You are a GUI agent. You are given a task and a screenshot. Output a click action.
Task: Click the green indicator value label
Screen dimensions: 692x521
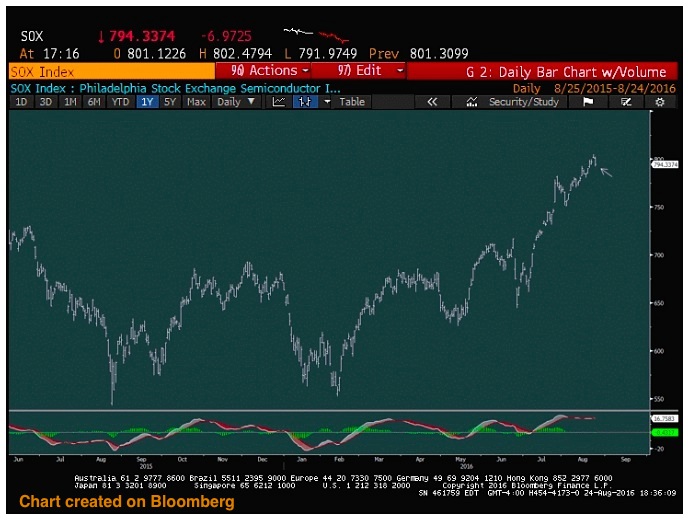(665, 432)
